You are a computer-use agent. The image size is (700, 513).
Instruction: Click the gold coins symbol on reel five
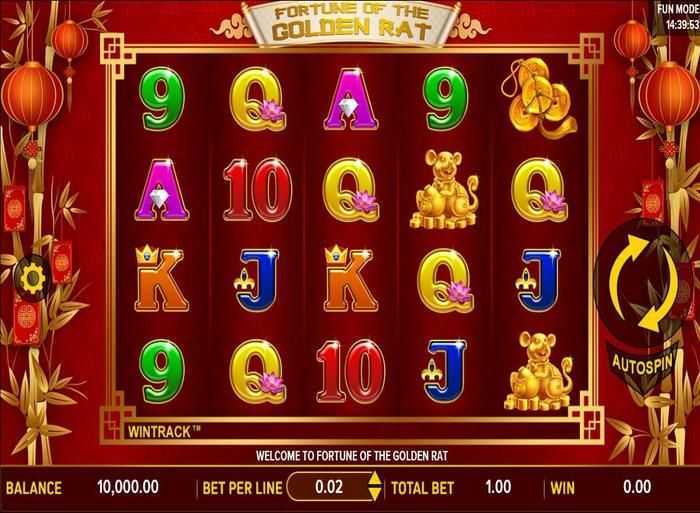pos(539,97)
